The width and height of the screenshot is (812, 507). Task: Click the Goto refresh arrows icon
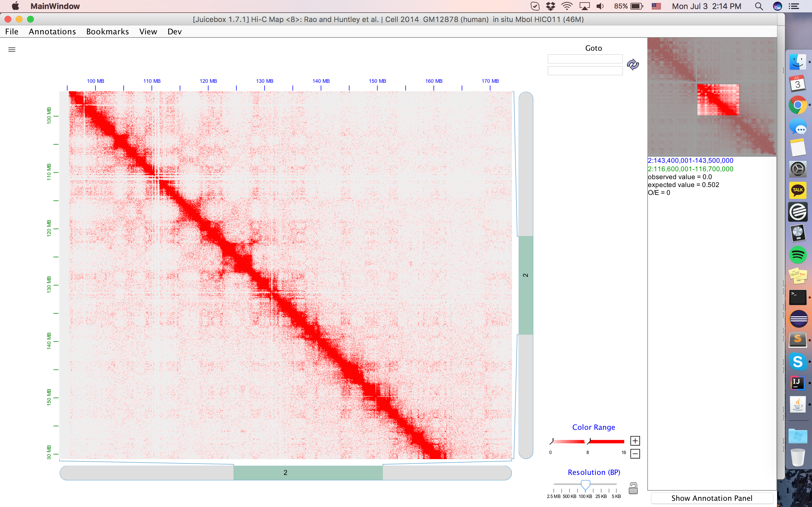[632, 65]
